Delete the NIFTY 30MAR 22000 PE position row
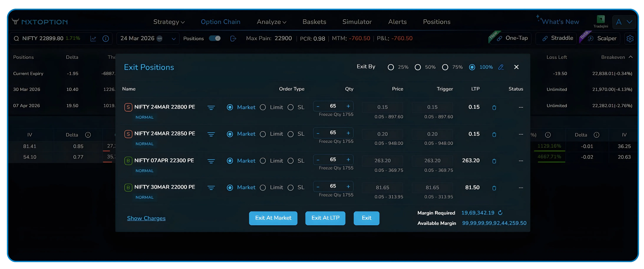The height and width of the screenshot is (269, 644). 494,188
